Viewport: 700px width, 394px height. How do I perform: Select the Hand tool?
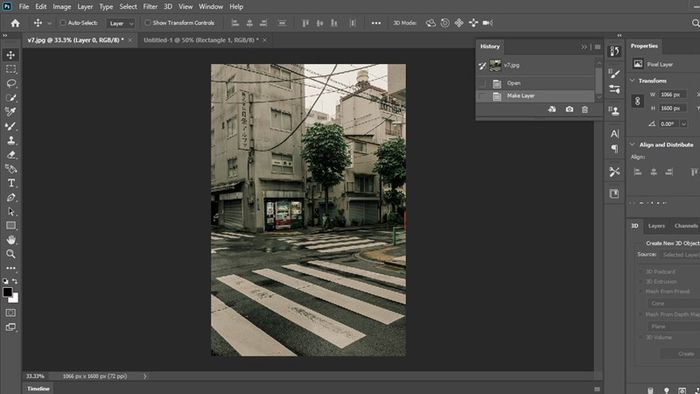11,240
